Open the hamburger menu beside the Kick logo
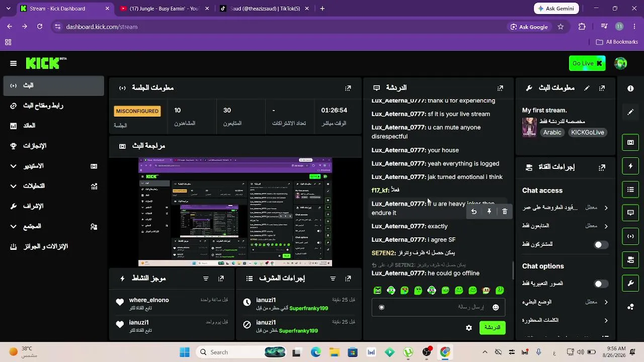This screenshot has height=362, width=644. pyautogui.click(x=14, y=63)
